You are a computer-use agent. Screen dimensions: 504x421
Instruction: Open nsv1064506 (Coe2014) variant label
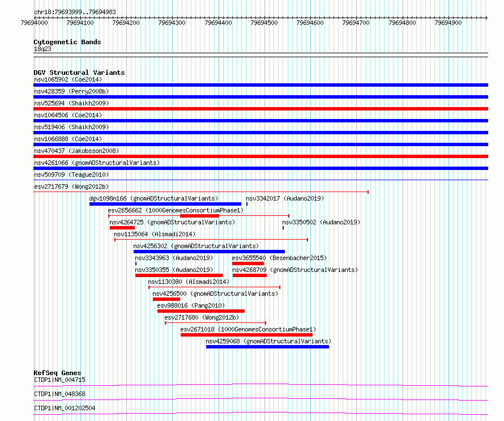click(68, 115)
